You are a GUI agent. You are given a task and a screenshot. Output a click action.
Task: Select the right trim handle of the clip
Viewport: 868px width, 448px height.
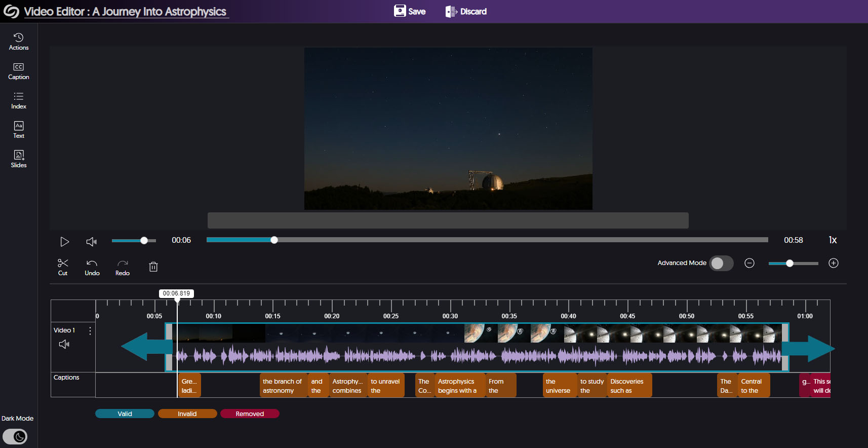click(x=785, y=347)
